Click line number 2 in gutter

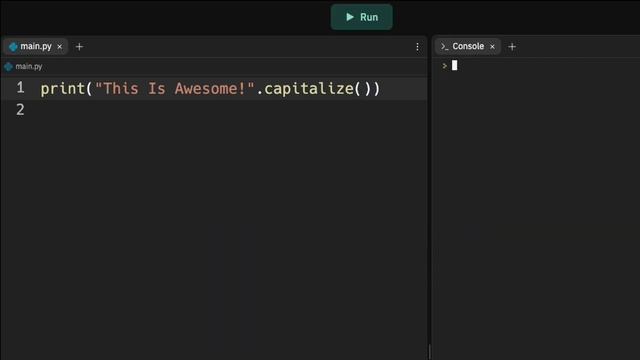pos(20,109)
